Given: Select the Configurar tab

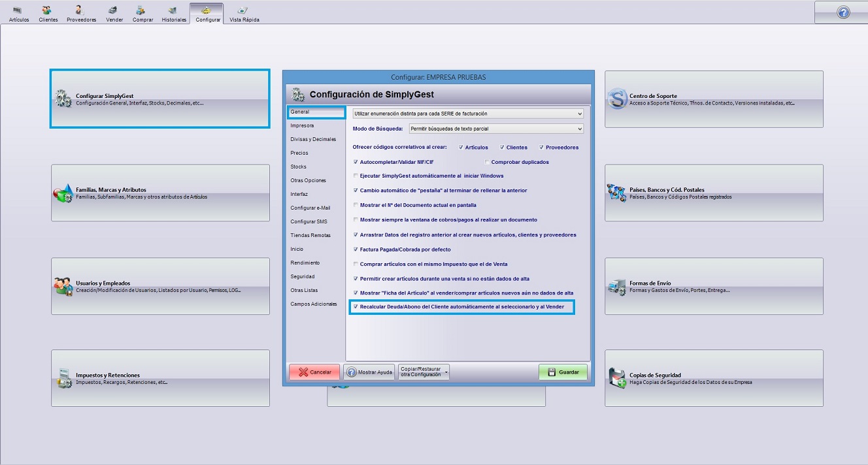Looking at the screenshot, I should (208, 13).
